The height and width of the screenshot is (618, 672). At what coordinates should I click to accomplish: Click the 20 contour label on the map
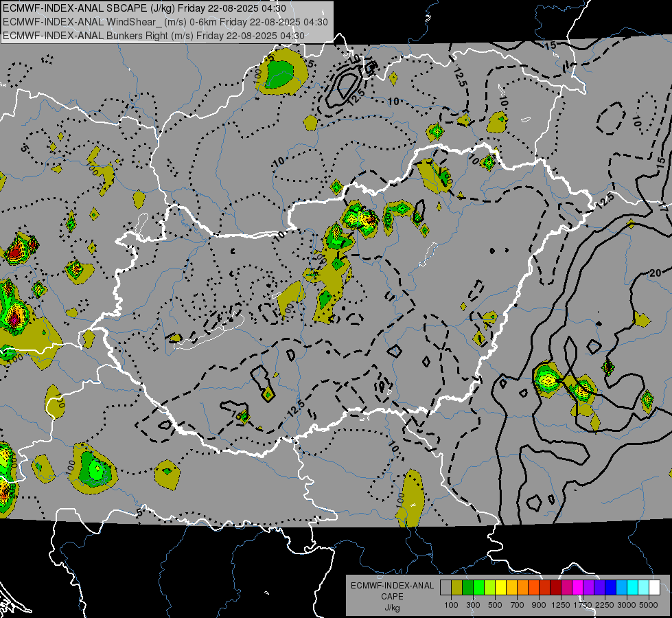656,273
